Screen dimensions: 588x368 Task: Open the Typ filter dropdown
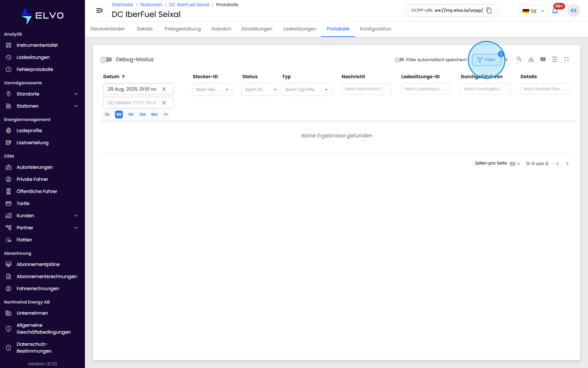(x=306, y=89)
